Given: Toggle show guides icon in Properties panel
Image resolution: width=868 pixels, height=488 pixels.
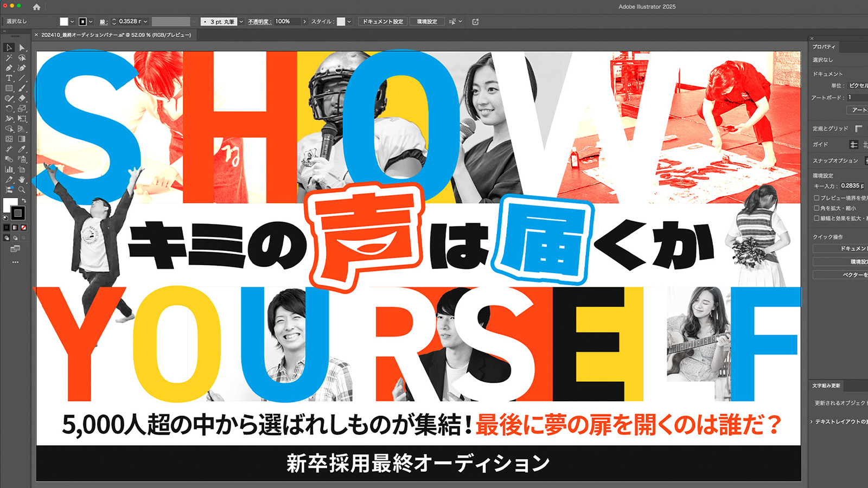Looking at the screenshot, I should pyautogui.click(x=853, y=144).
